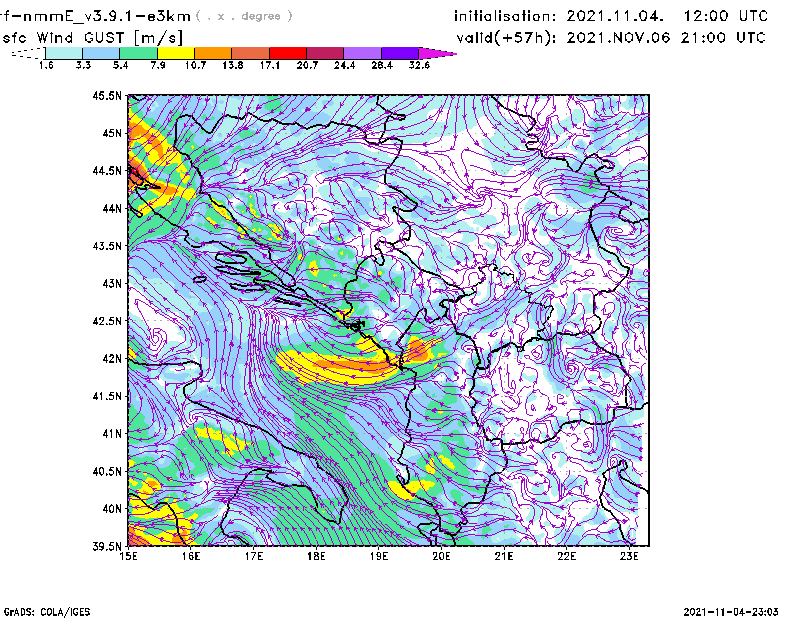
Task: Click the "43N" latitude label
Action: [x=112, y=283]
